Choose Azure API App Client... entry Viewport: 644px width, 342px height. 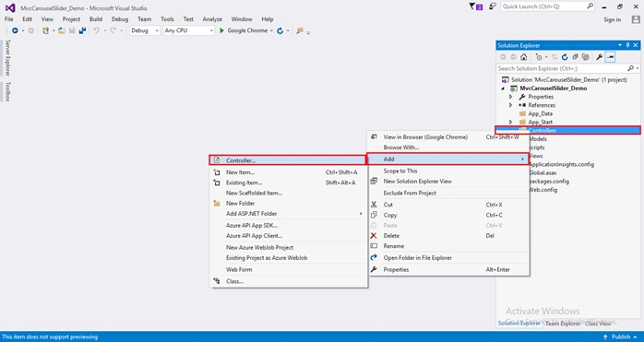click(x=287, y=236)
